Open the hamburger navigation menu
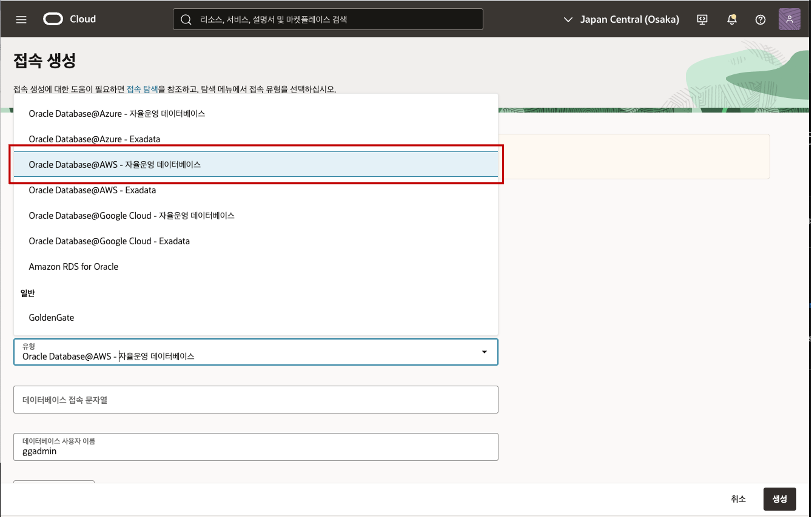Screen dimensions: 812x517 pos(21,20)
